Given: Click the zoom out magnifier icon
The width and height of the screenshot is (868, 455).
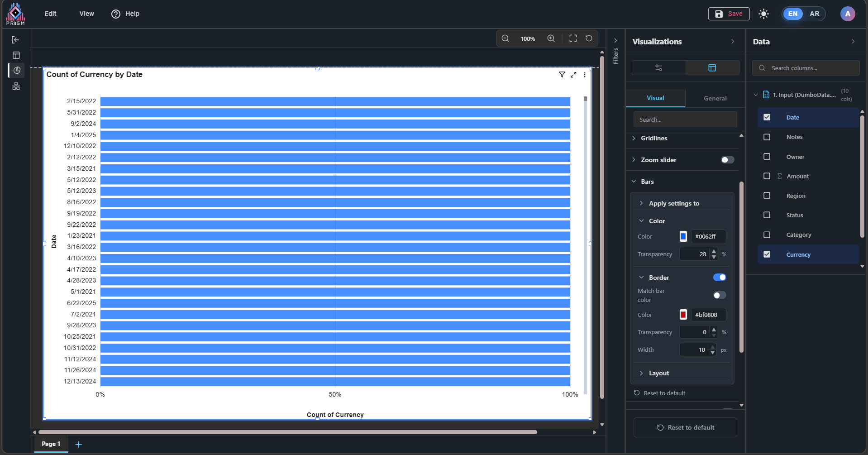Looking at the screenshot, I should pos(506,38).
